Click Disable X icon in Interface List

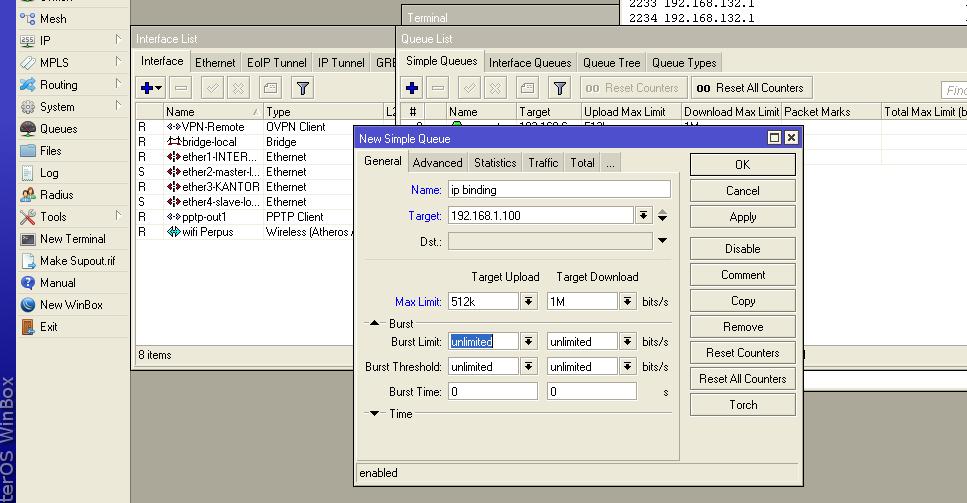coord(238,88)
